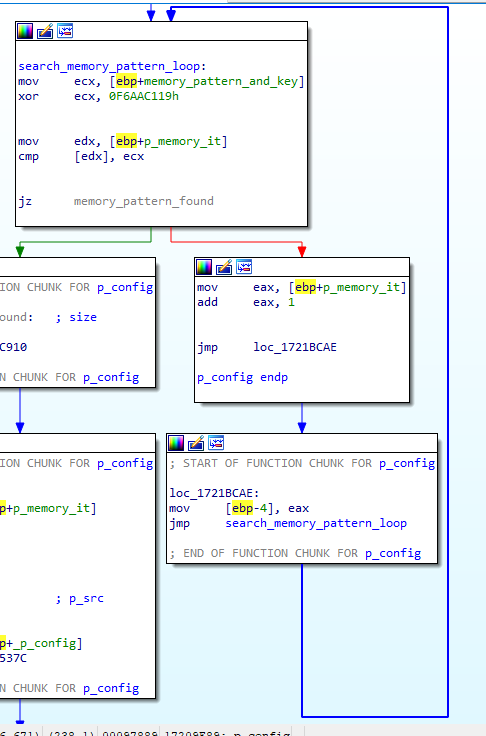Screen dimensions: 486x736
Task: Click the green true-branch arrow head
Action: click(x=20, y=251)
